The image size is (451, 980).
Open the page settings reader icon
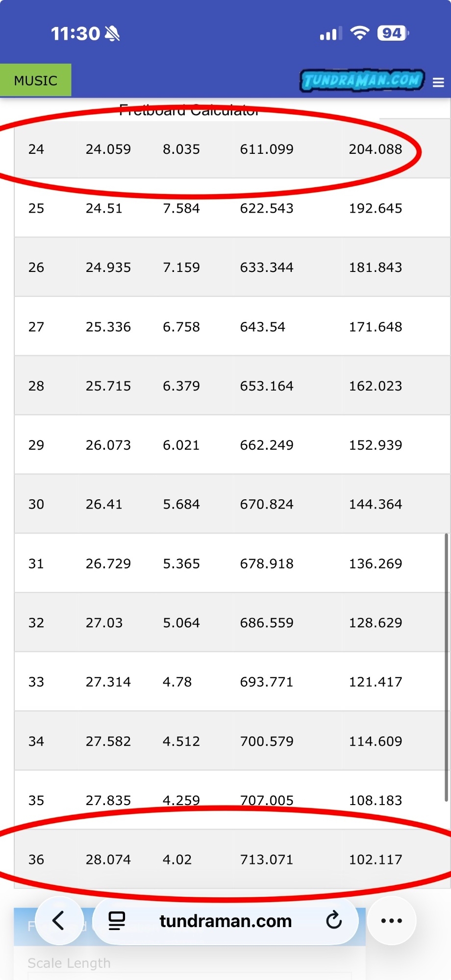pyautogui.click(x=117, y=921)
